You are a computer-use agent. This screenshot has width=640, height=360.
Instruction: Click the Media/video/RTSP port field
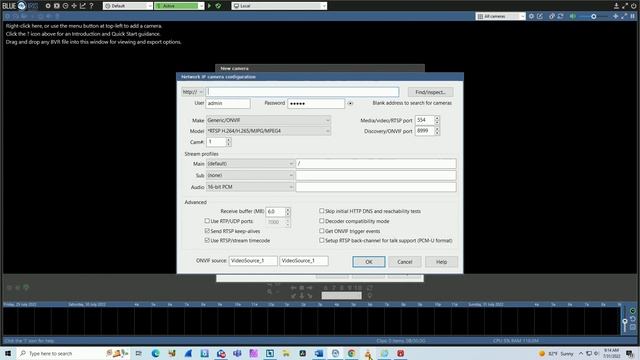[424, 120]
